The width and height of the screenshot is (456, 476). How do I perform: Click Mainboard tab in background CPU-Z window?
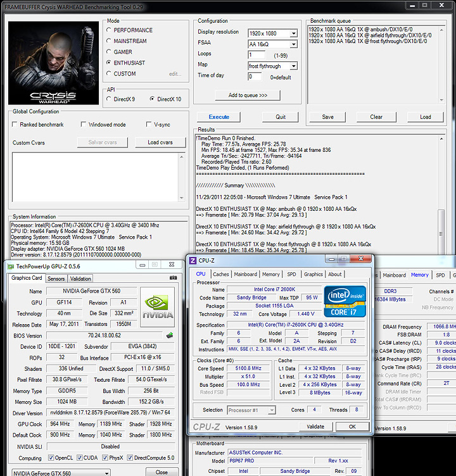click(394, 275)
